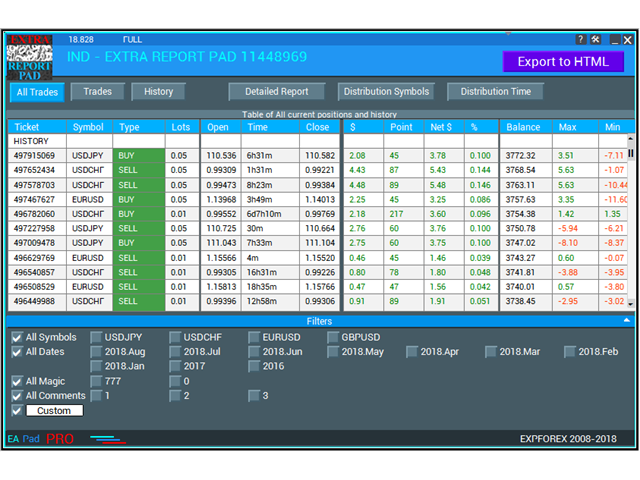Image resolution: width=640 pixels, height=480 pixels.
Task: Open the History tab
Action: pyautogui.click(x=158, y=92)
